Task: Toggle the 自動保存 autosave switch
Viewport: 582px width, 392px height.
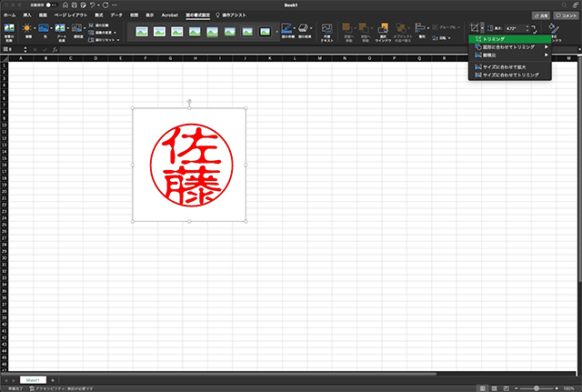Action: (x=51, y=6)
